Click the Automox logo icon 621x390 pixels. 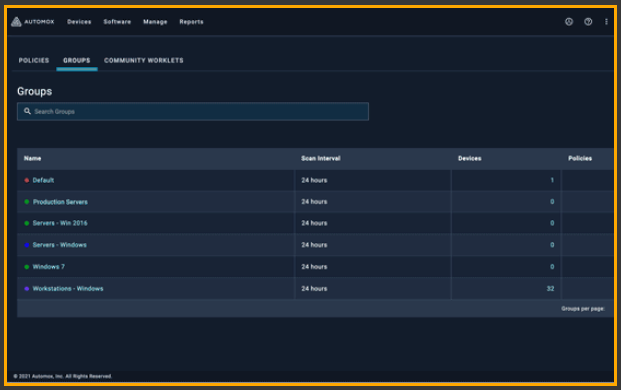pyautogui.click(x=16, y=22)
